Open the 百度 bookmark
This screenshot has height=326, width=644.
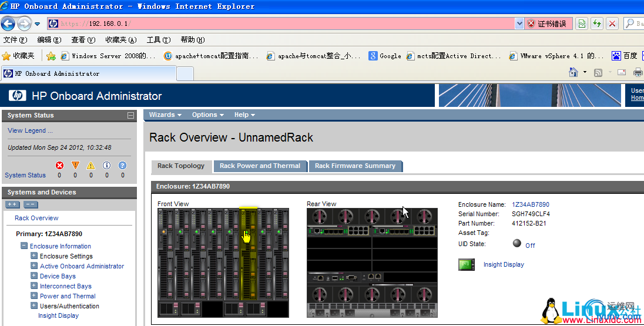[624, 56]
